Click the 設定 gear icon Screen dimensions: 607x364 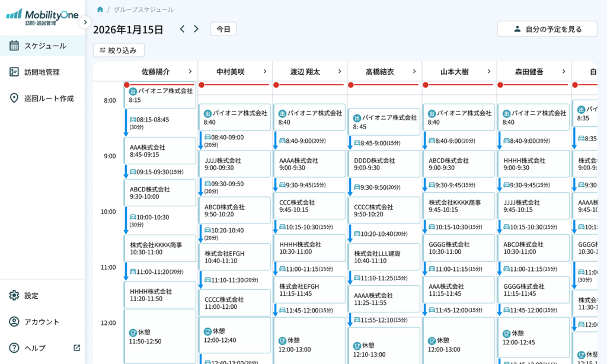(14, 296)
